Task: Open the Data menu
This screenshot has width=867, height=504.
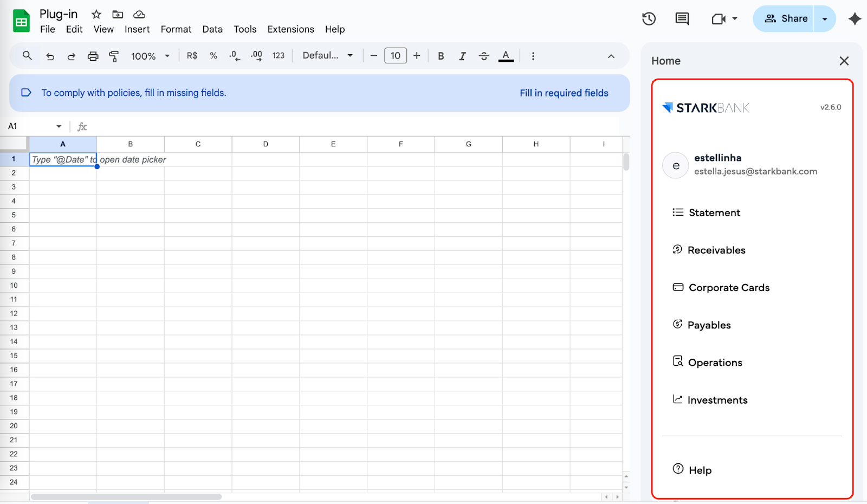Action: pyautogui.click(x=212, y=29)
